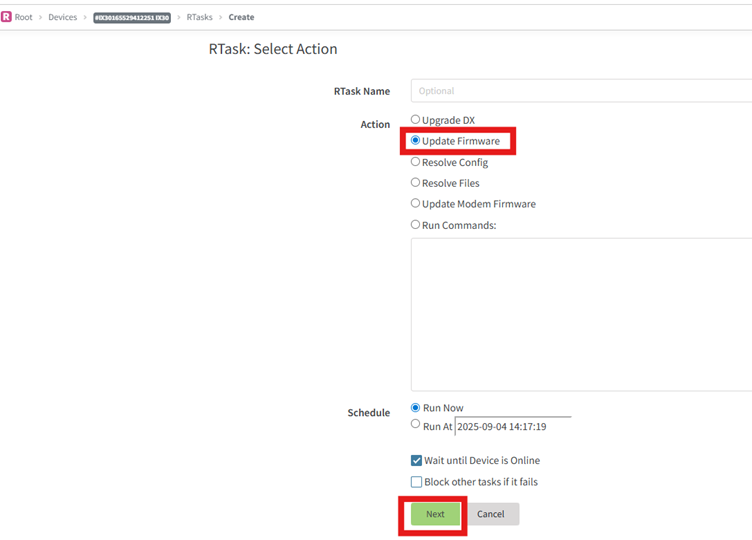
Task: Click the Cancel button
Action: point(491,514)
